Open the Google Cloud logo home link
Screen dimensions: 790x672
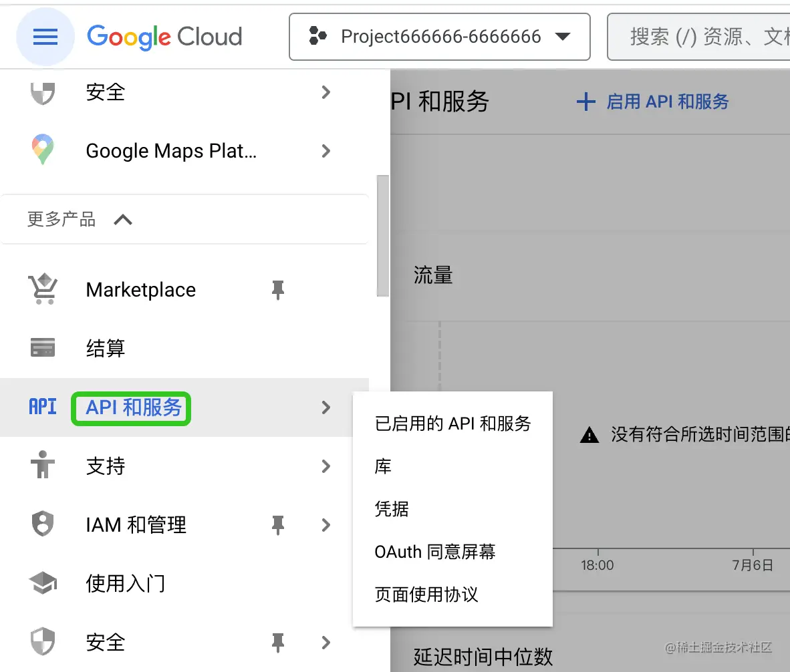(x=165, y=37)
